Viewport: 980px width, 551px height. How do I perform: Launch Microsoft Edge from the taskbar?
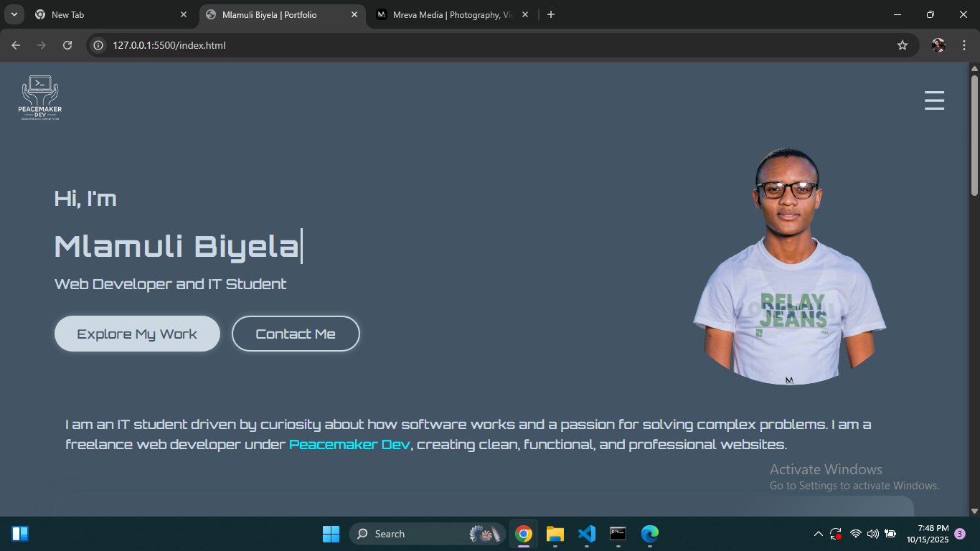[x=649, y=534]
